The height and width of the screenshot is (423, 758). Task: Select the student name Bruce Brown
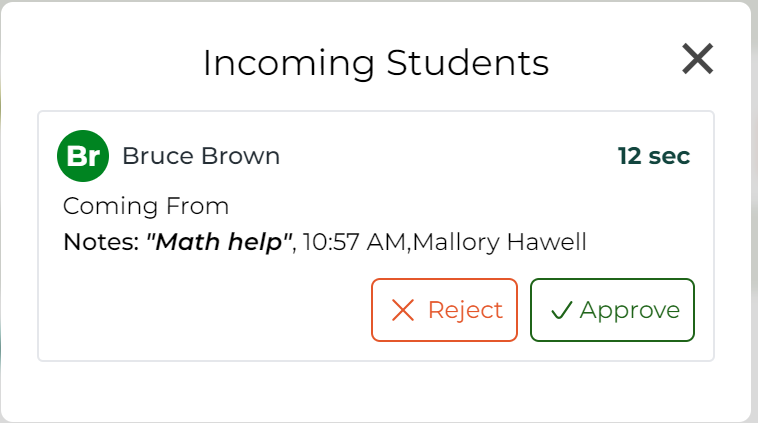point(201,156)
